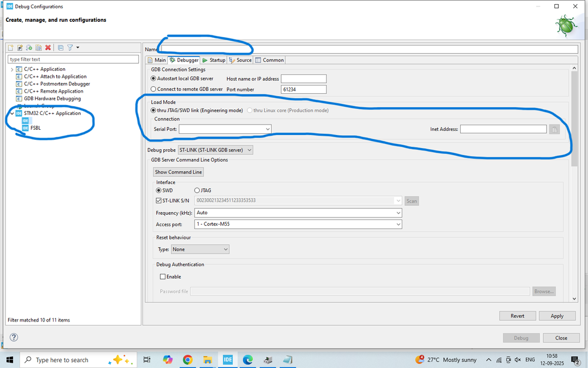
Task: Open the Serial Port dropdown
Action: coord(267,129)
